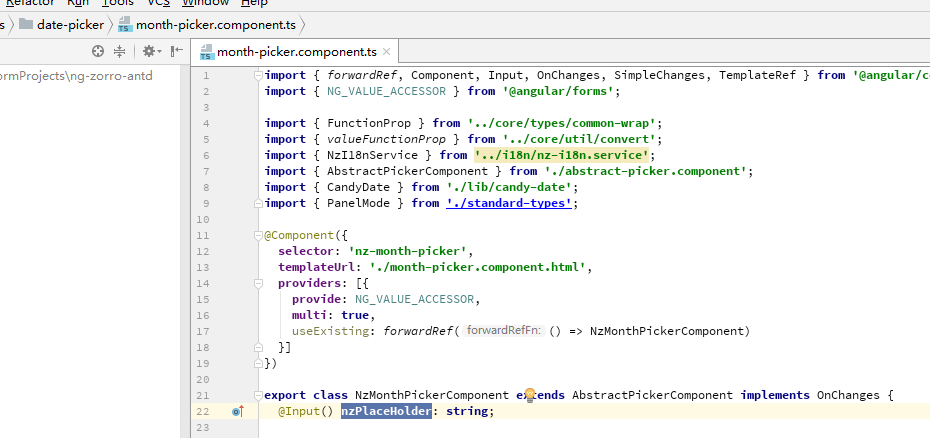This screenshot has width=930, height=438.
Task: Click the highlighted '../i18n/nz-i18n.service' path
Action: tap(561, 155)
